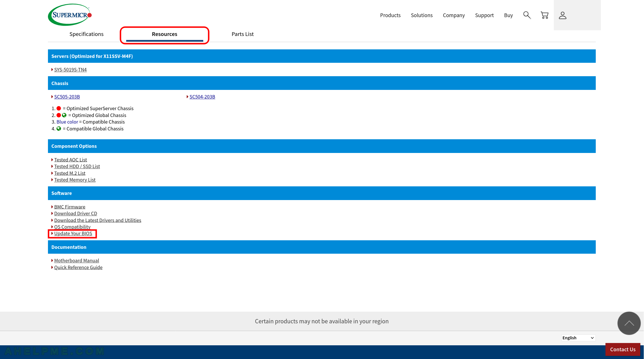Click the user account icon
644x359 pixels.
[x=562, y=15]
